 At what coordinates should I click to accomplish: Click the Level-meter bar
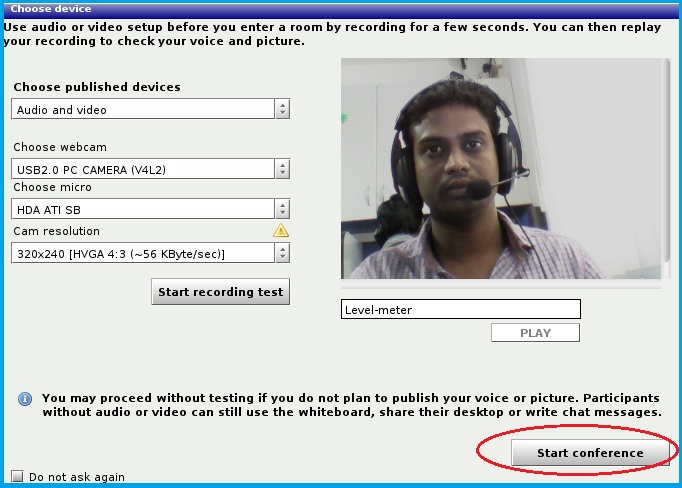coord(461,309)
